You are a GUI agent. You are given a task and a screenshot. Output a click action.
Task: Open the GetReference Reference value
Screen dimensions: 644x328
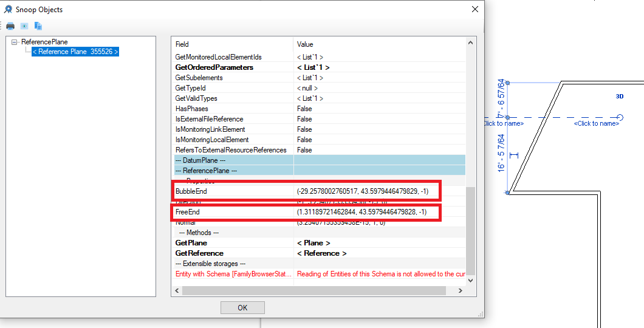click(321, 253)
